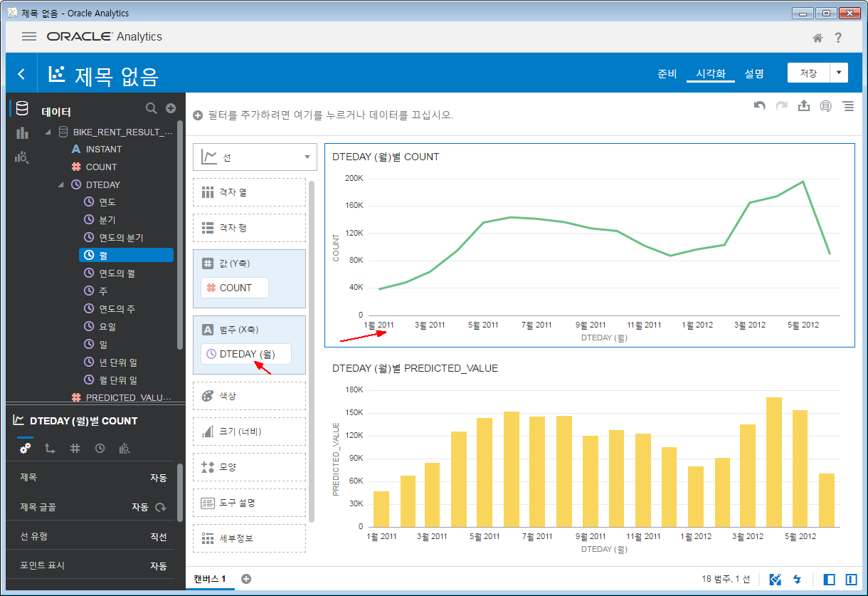Click the refresh data icon in toolbar
This screenshot has height=596, width=868.
click(x=826, y=106)
